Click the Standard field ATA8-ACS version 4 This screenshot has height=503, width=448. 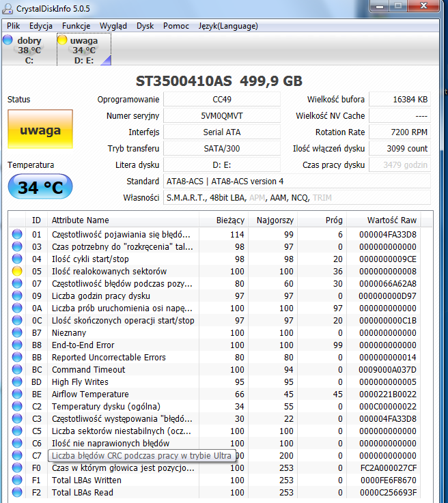click(297, 182)
